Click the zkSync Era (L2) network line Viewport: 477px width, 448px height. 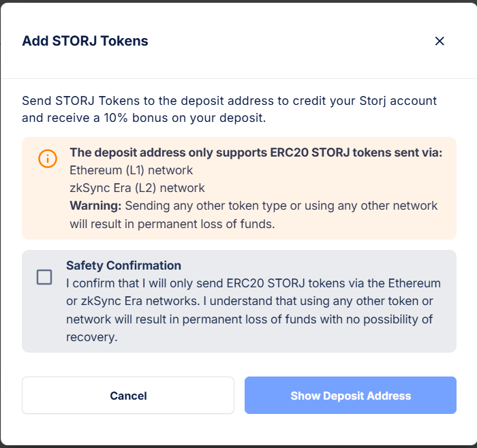[x=137, y=188]
